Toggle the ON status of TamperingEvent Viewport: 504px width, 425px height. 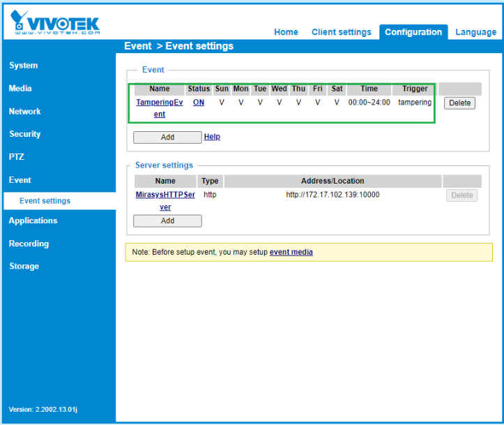pos(199,103)
